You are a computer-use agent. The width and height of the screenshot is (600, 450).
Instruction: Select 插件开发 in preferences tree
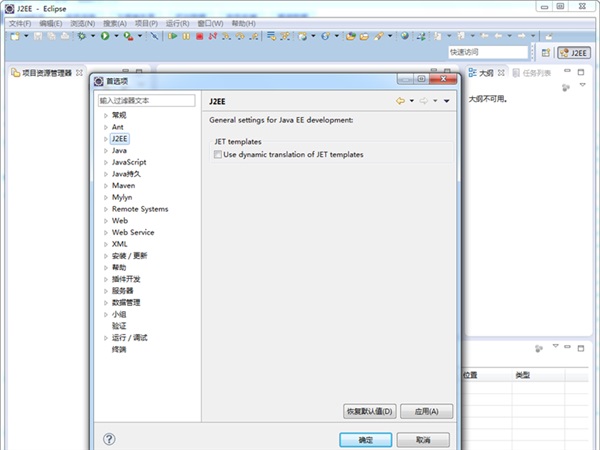coord(126,279)
